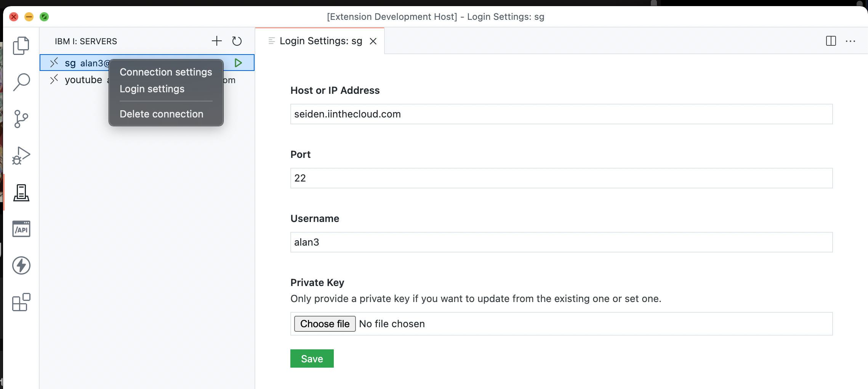The width and height of the screenshot is (868, 389).
Task: Select the Source Control icon
Action: [21, 118]
